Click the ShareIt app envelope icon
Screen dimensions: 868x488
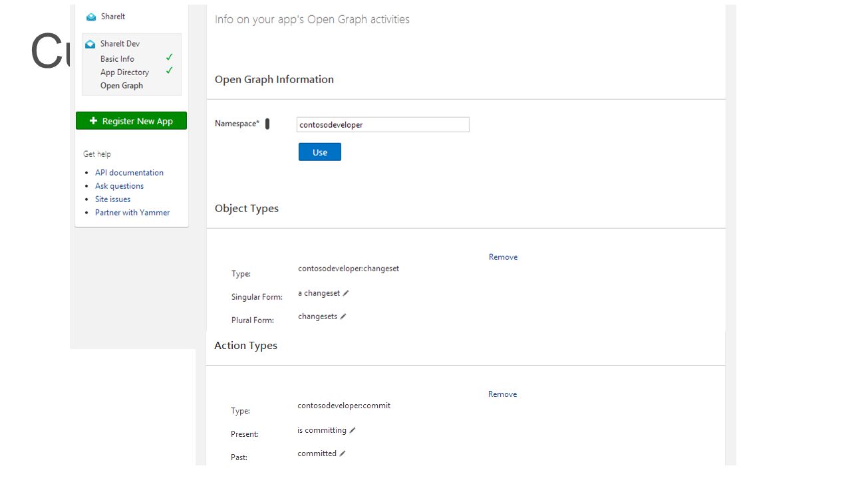pos(91,17)
